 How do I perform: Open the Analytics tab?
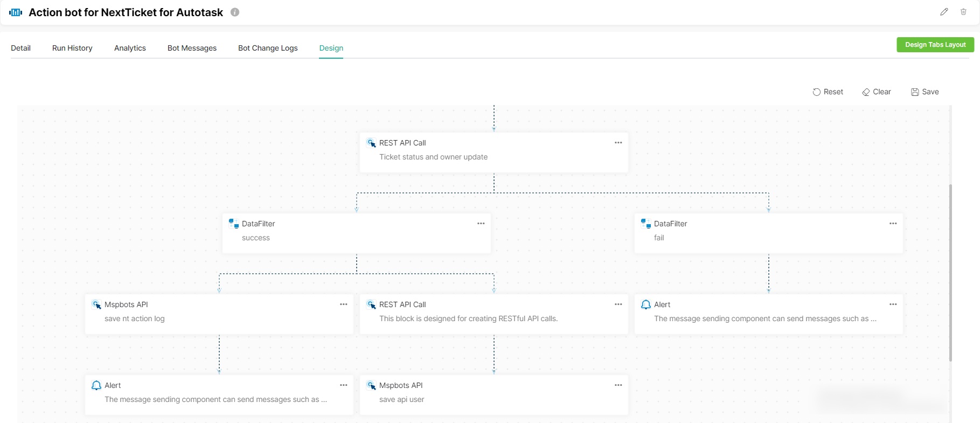(130, 48)
